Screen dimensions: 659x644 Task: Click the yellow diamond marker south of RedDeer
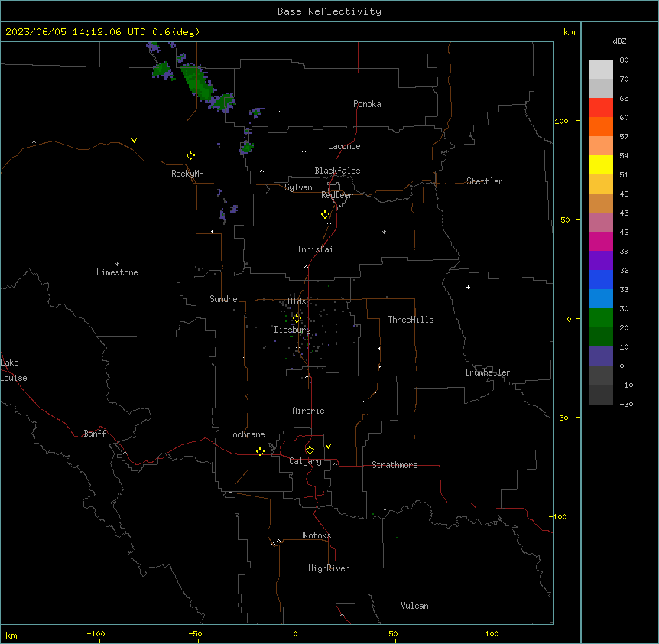[x=326, y=215]
